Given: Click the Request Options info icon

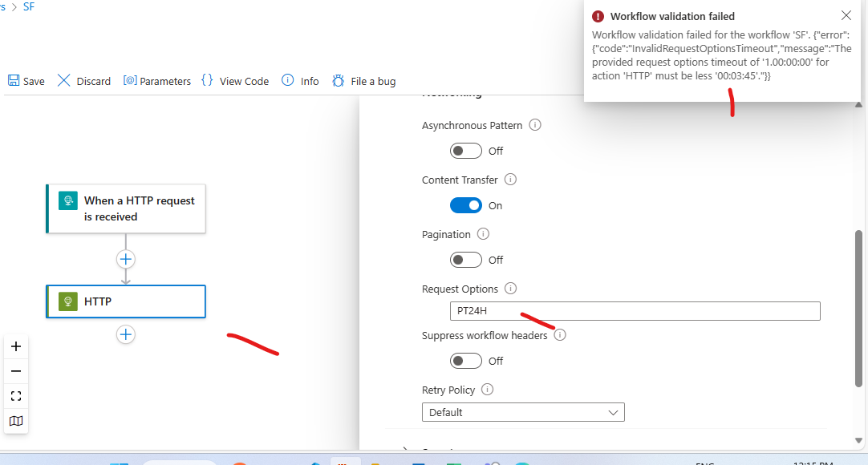Looking at the screenshot, I should pyautogui.click(x=512, y=289).
